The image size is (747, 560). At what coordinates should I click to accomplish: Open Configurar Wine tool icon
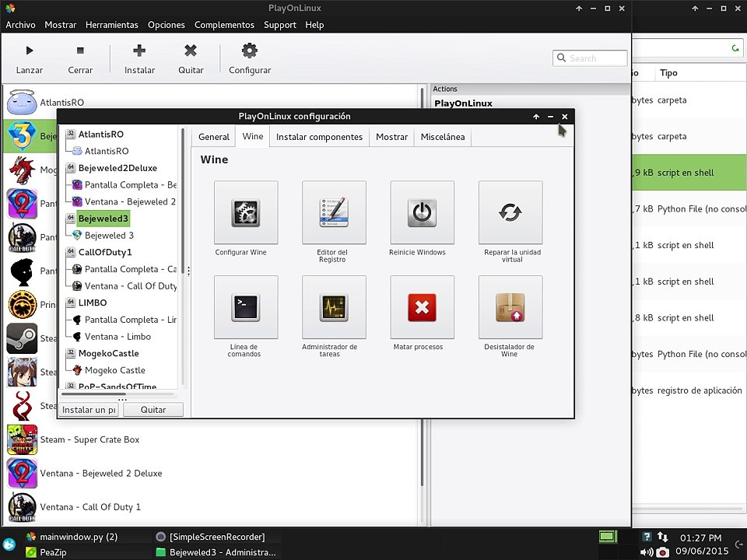246,212
